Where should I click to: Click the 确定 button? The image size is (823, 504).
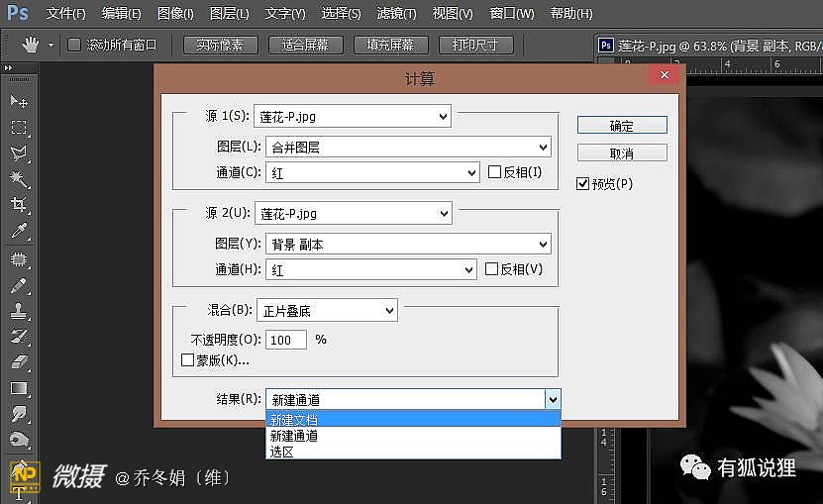tap(622, 126)
